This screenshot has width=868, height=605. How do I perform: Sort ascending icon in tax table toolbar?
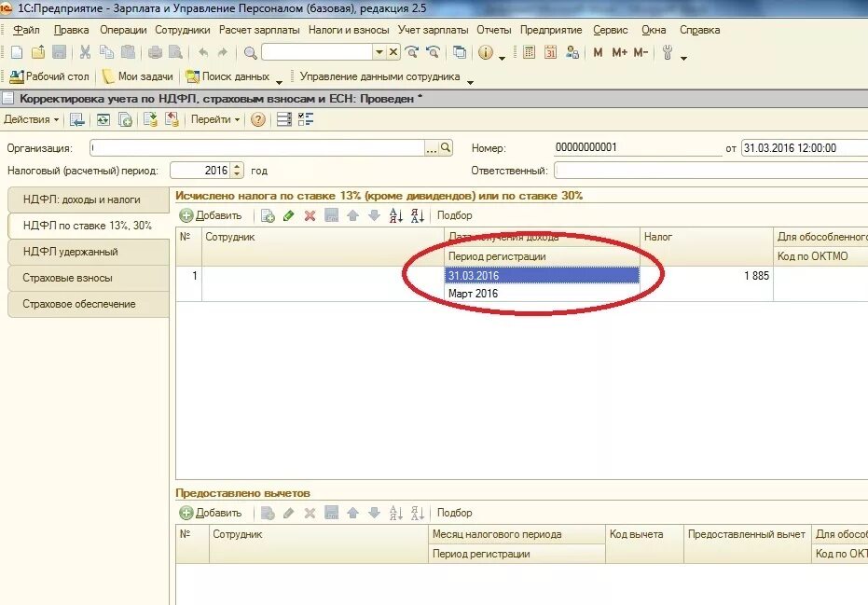(395, 215)
